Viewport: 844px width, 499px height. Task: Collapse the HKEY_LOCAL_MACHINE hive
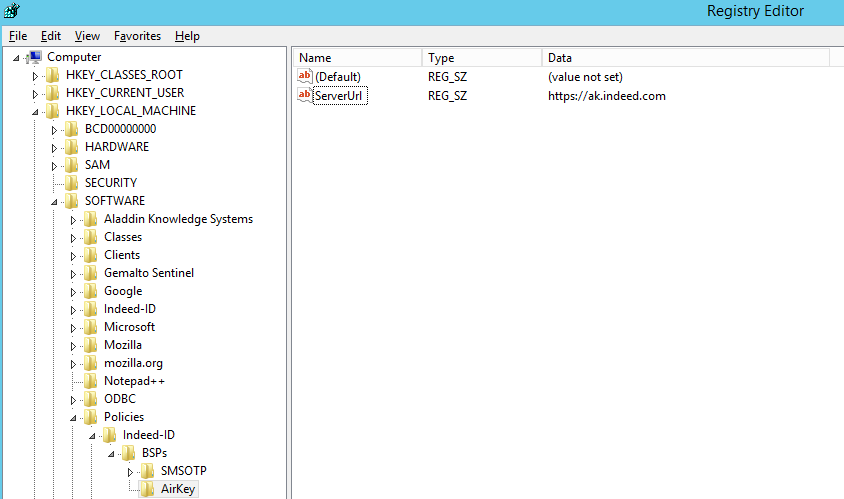[36, 111]
